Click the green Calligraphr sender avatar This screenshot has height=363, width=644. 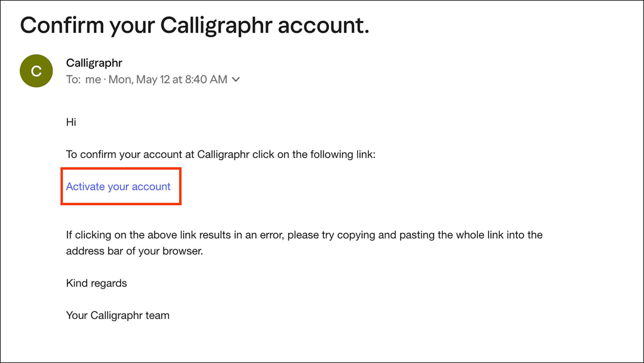[x=36, y=71]
